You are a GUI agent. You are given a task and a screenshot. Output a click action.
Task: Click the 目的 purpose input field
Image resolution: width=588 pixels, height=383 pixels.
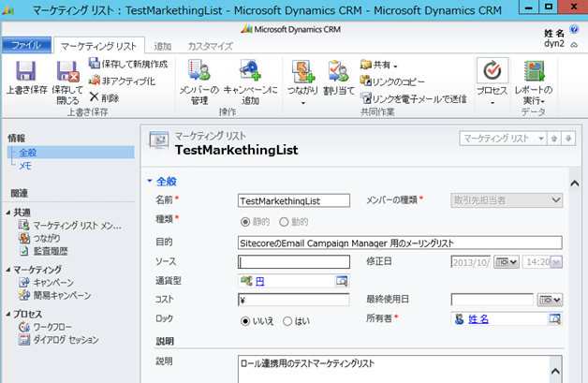point(400,243)
